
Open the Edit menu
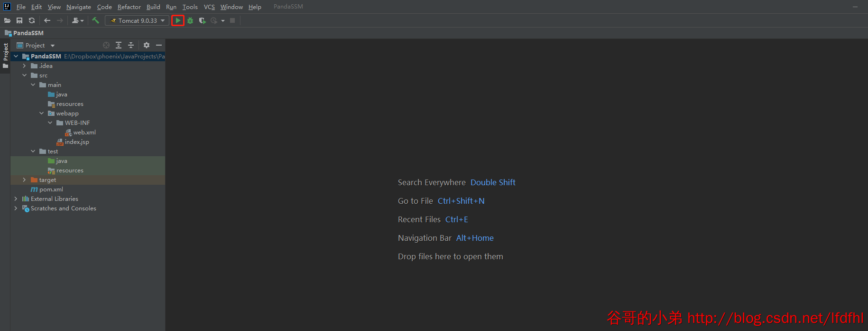37,7
